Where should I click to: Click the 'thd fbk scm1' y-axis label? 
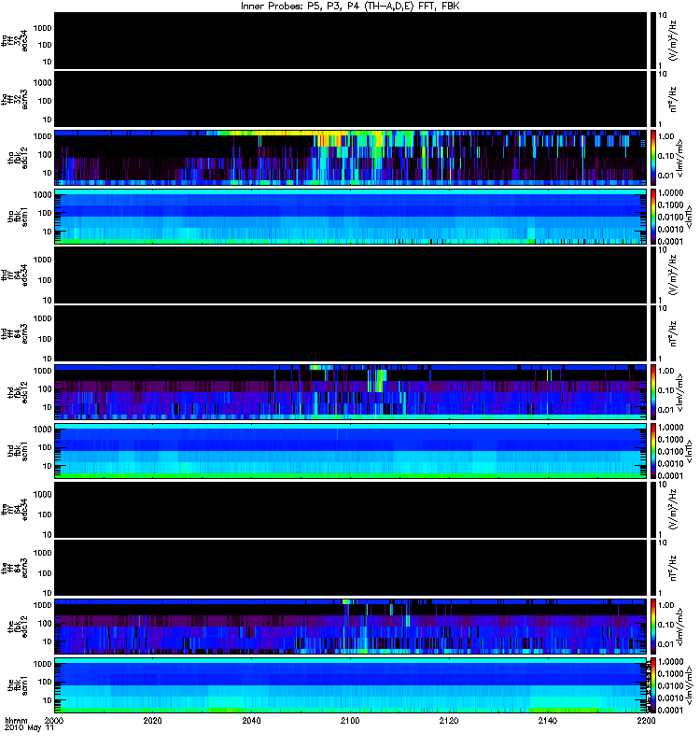[x=18, y=451]
